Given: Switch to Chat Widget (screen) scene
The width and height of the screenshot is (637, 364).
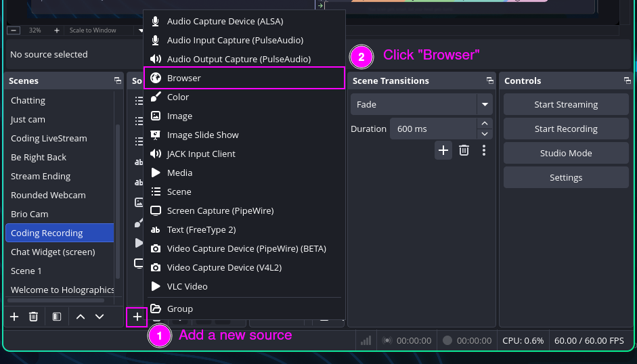Looking at the screenshot, I should click(60, 252).
